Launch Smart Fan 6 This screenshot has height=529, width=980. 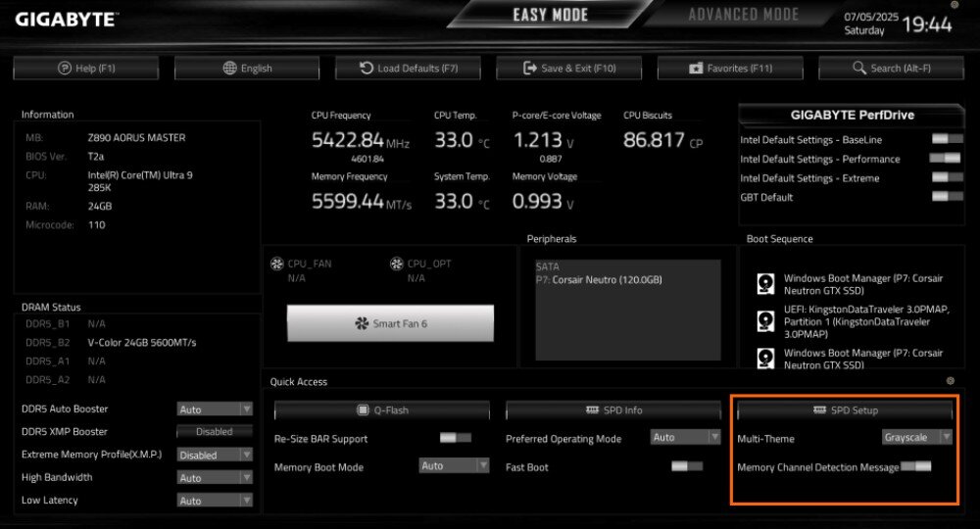pos(390,323)
